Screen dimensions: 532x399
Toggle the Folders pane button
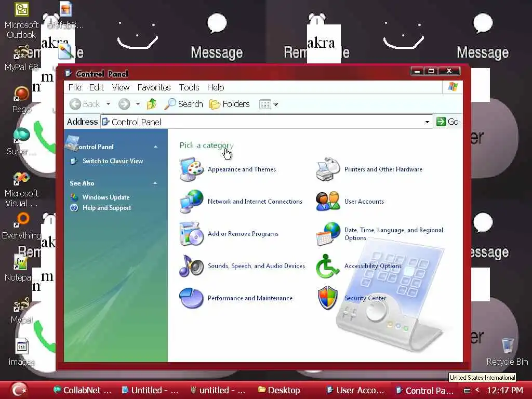click(x=229, y=104)
